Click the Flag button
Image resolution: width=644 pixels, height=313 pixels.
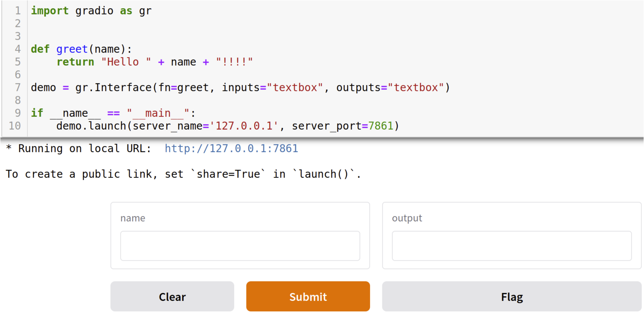tap(511, 296)
